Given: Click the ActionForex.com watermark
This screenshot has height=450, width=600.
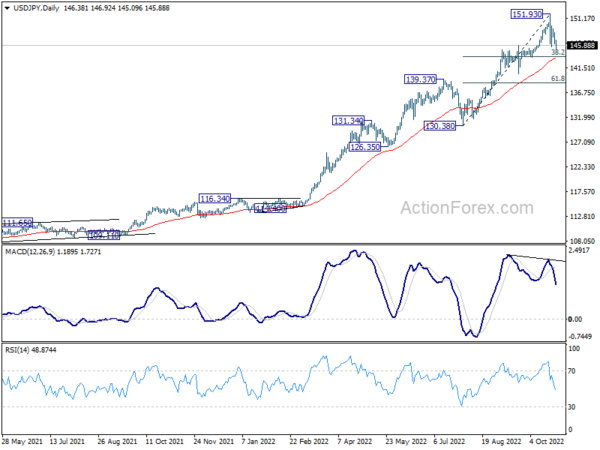Looking at the screenshot, I should coord(462,209).
